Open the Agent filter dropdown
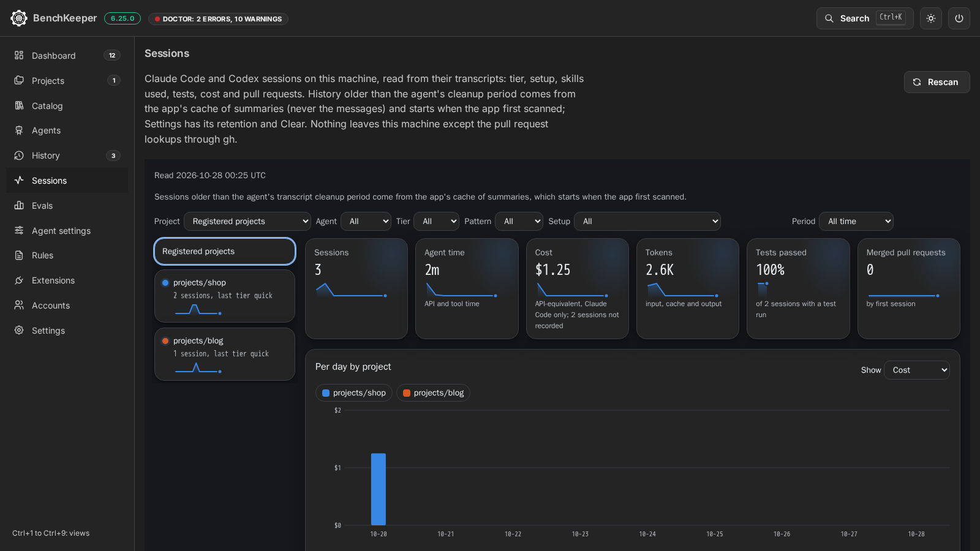This screenshot has height=551, width=980. click(366, 221)
